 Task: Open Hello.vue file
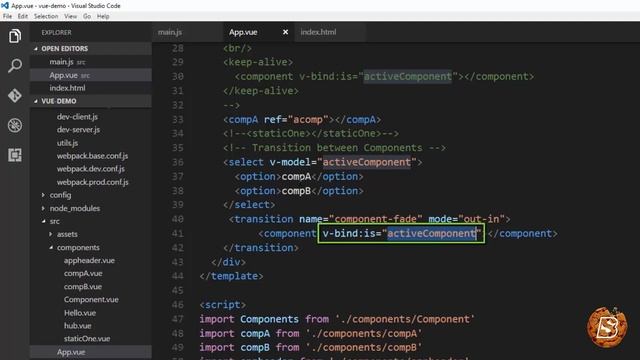tap(80, 313)
